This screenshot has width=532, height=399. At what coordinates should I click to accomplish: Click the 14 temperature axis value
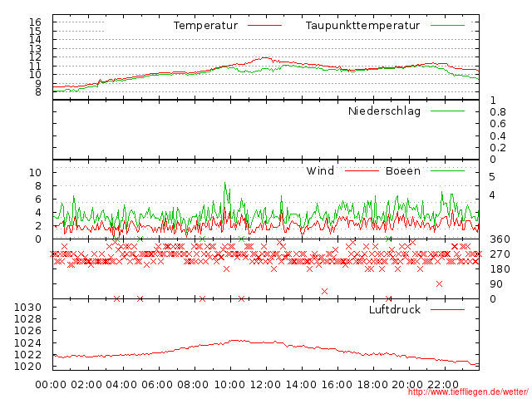coord(35,40)
